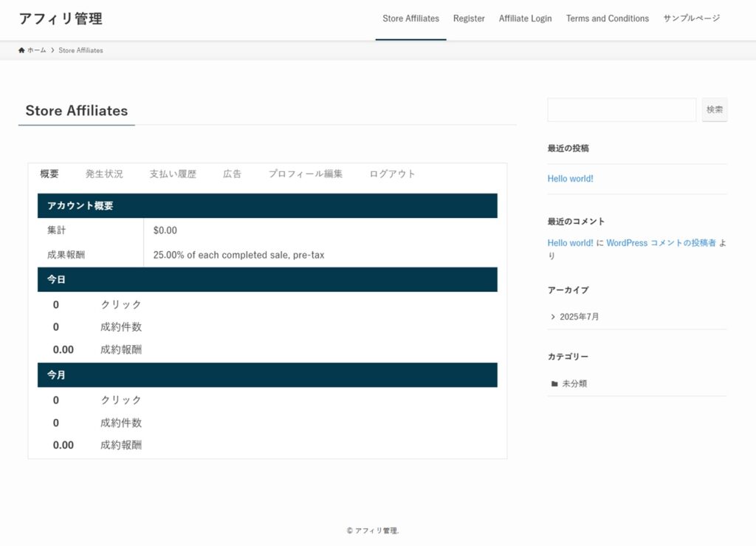This screenshot has height=546, width=756.
Task: Go to the Register page
Action: tap(469, 18)
